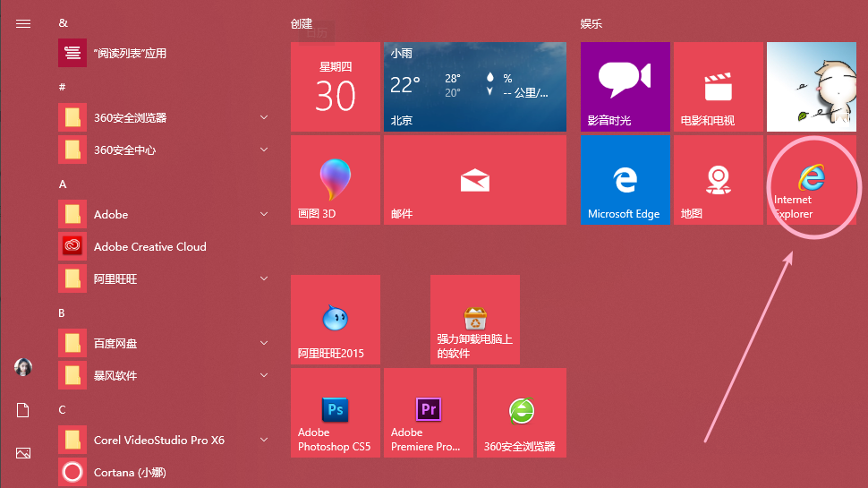Click the # letter index header
Viewport: 868px width, 488px height.
62,87
